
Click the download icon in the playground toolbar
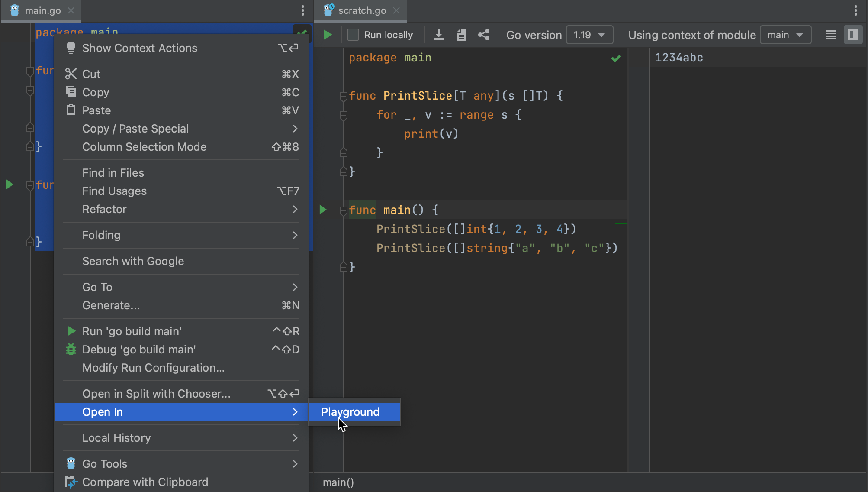pyautogui.click(x=438, y=35)
